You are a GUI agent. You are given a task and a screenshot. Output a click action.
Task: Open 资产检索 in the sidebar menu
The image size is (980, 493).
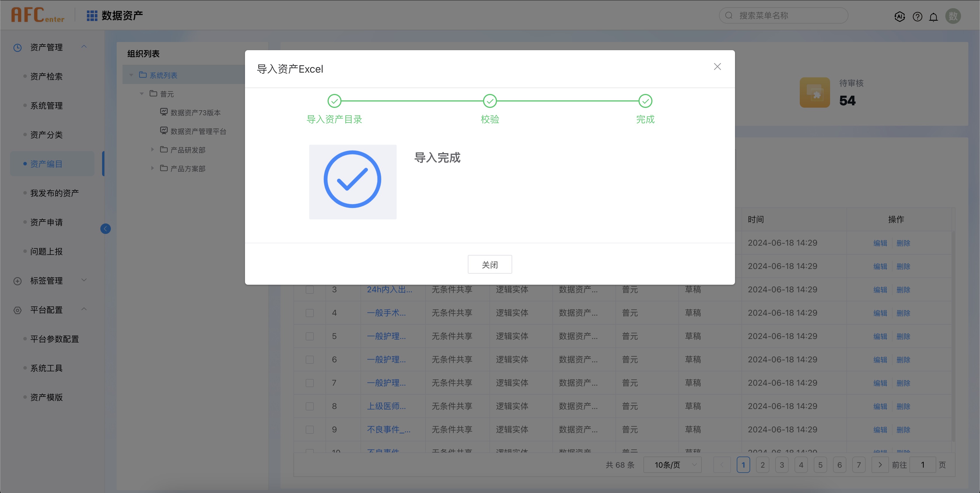46,76
